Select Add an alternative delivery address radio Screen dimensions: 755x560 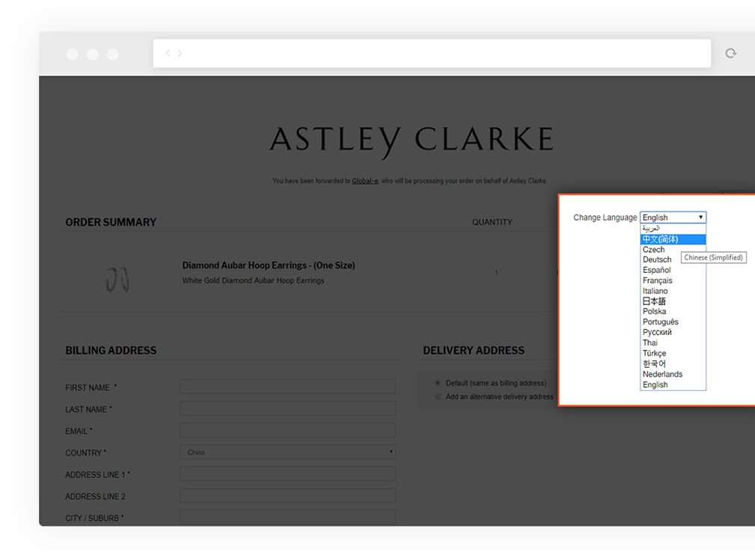point(437,396)
